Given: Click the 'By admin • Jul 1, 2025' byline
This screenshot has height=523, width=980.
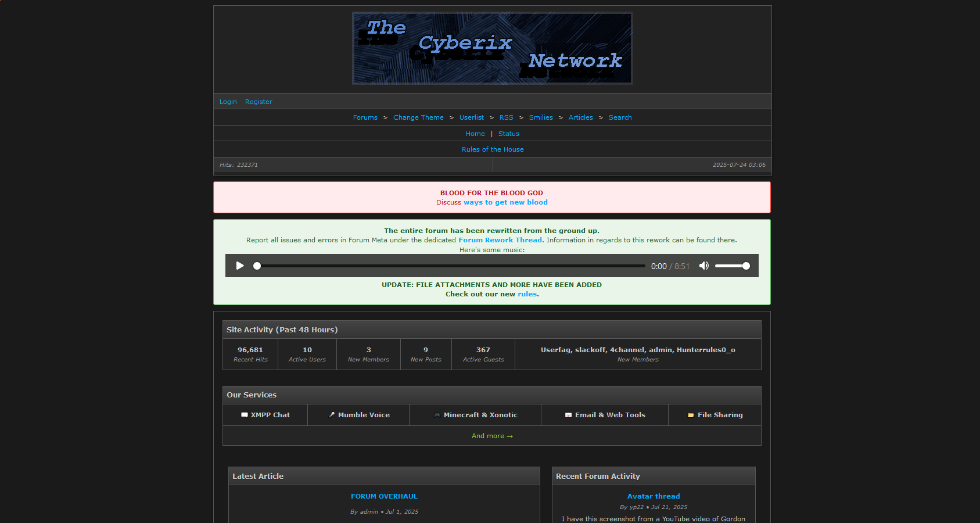Looking at the screenshot, I should tap(384, 512).
